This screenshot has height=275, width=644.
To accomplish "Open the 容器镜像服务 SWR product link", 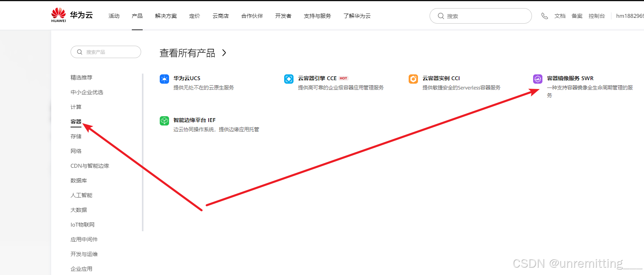I will [570, 78].
